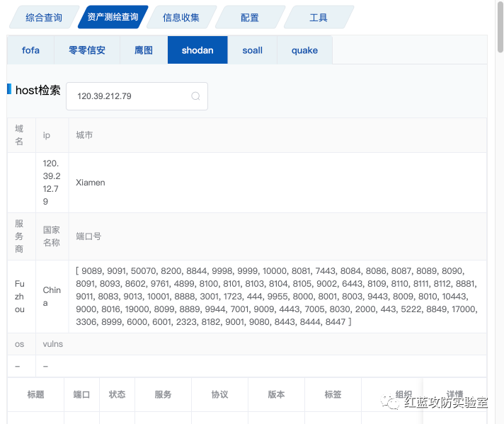Select the 零零信安 sub-tab
The height and width of the screenshot is (424, 504).
click(87, 50)
